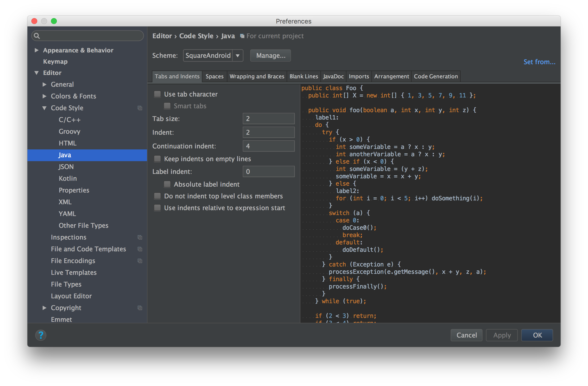The image size is (588, 386).
Task: Select Groovy code style
Action: tap(69, 132)
